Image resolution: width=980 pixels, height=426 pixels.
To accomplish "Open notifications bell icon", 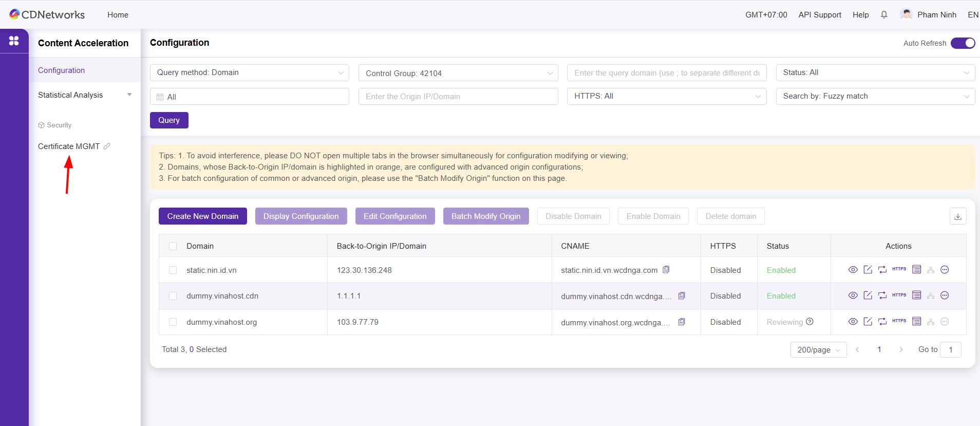I will click(884, 15).
